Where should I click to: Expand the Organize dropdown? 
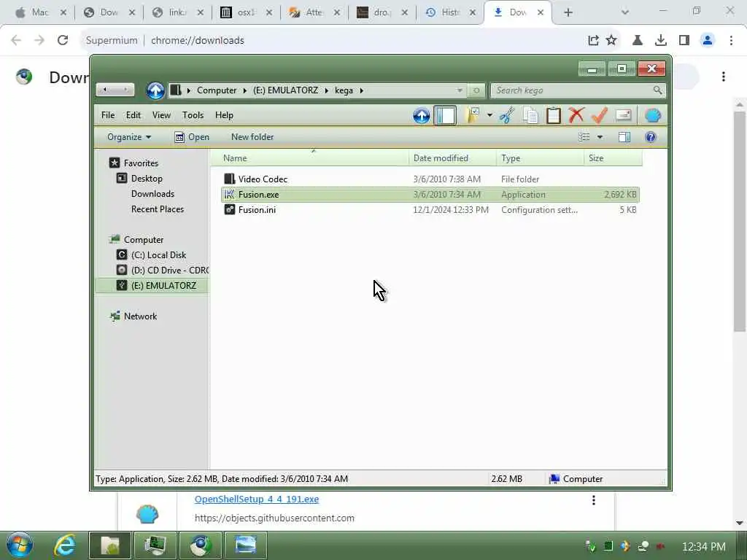click(129, 137)
